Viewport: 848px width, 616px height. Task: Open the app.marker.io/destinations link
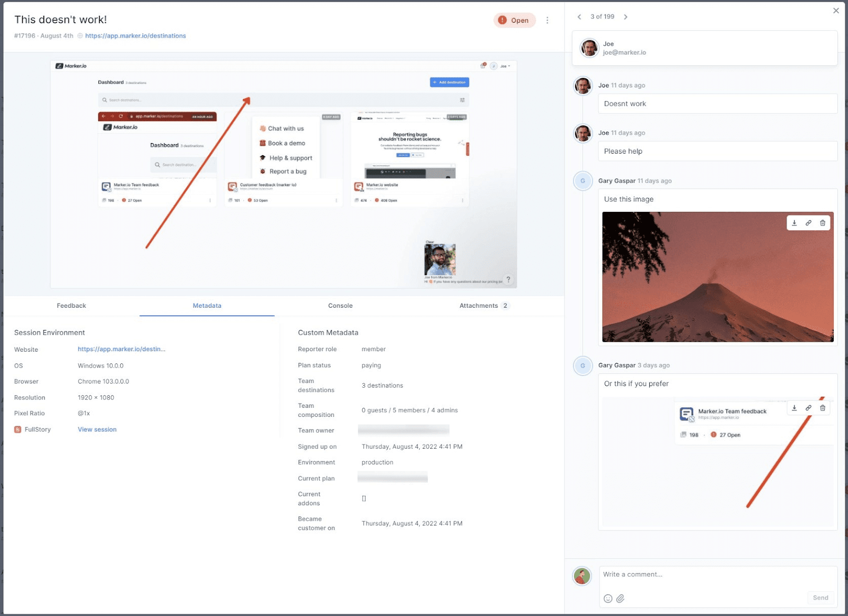(136, 35)
